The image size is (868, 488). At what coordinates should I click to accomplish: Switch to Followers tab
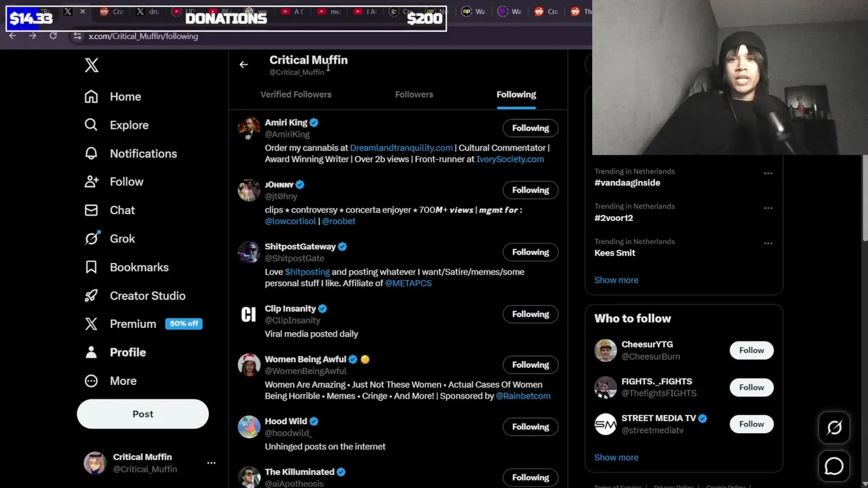pyautogui.click(x=414, y=94)
